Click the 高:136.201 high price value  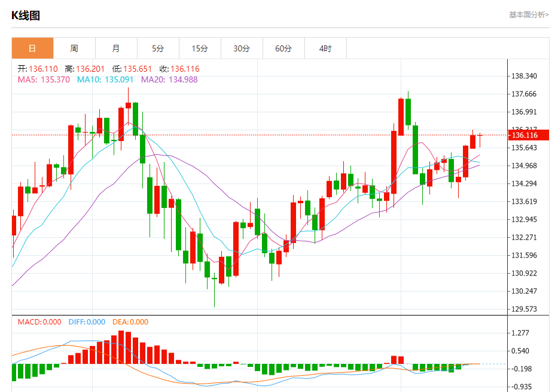click(x=85, y=69)
